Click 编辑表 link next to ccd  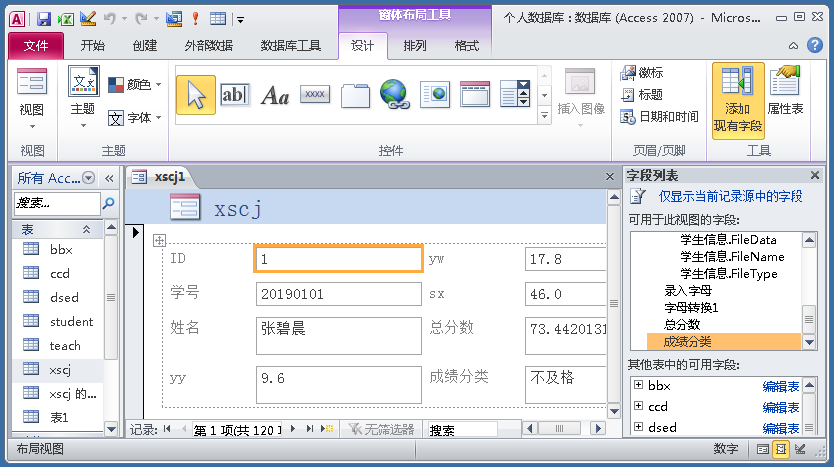click(x=780, y=407)
